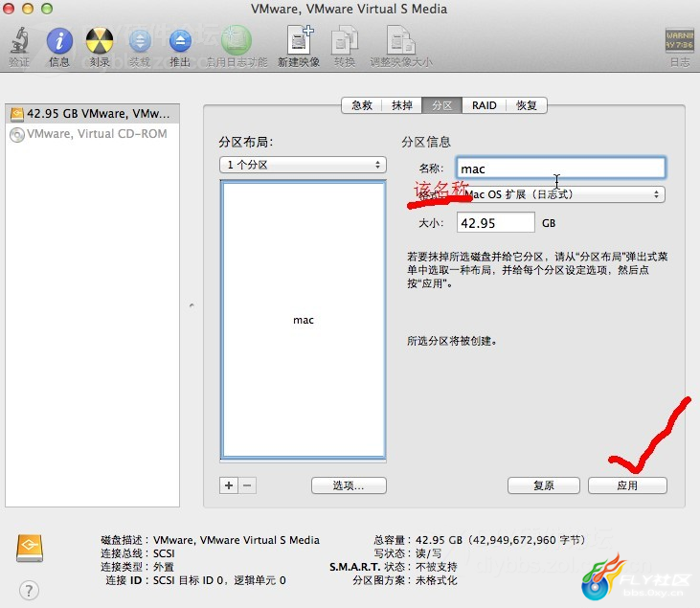Click the window close red button
This screenshot has width=700, height=608.
tap(9, 9)
